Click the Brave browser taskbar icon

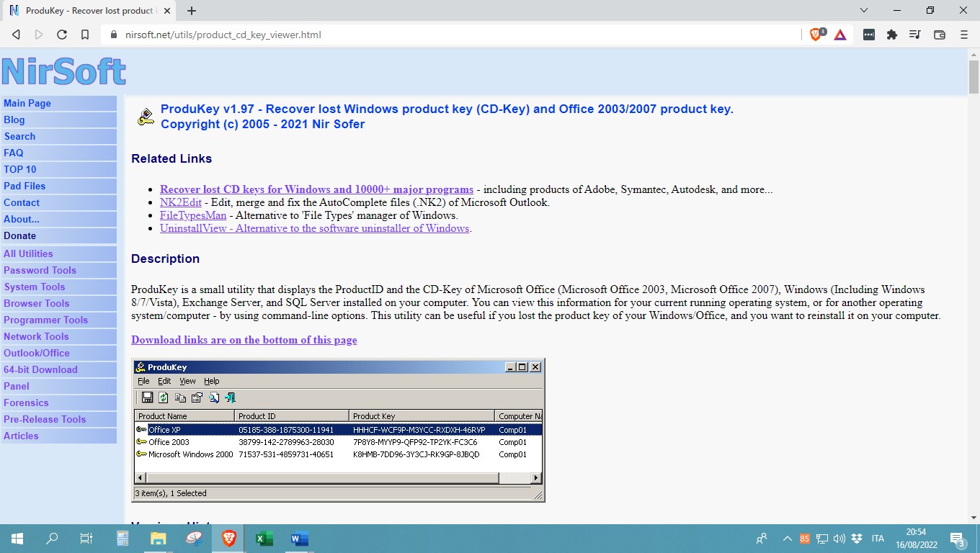[229, 539]
